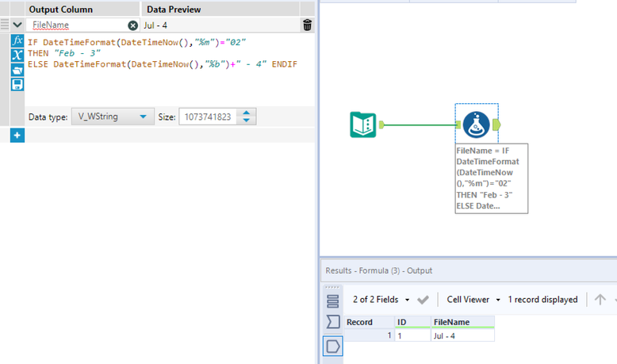The height and width of the screenshot is (364, 617).
Task: Open the fx functions list icon
Action: 17,41
